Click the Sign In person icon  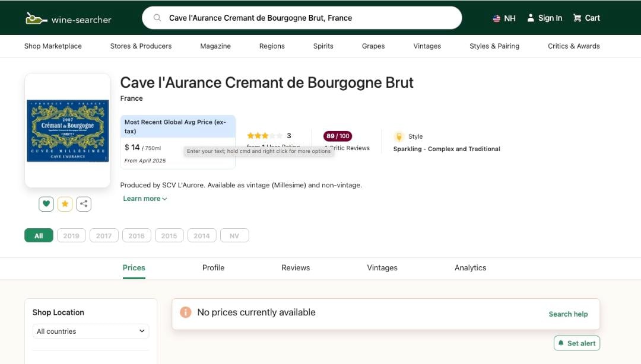531,18
